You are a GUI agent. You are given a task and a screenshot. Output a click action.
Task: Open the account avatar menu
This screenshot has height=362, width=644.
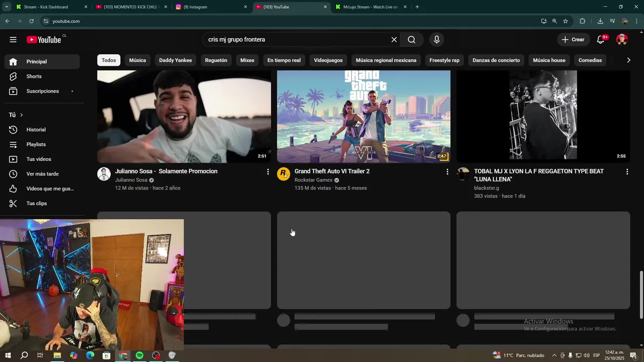coord(622,40)
